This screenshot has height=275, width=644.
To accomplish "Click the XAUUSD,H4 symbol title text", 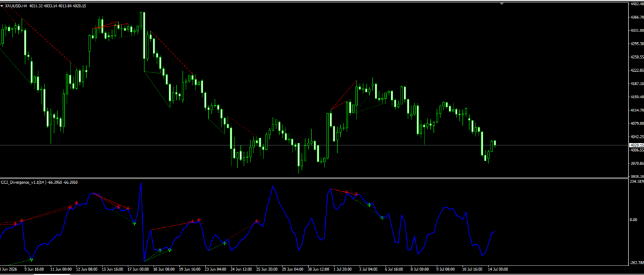I will 16,6.
